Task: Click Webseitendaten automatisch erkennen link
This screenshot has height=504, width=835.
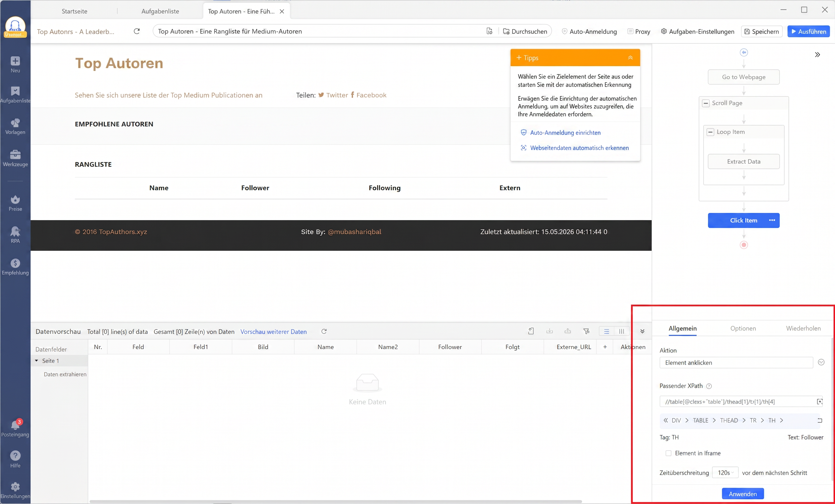Action: click(575, 148)
